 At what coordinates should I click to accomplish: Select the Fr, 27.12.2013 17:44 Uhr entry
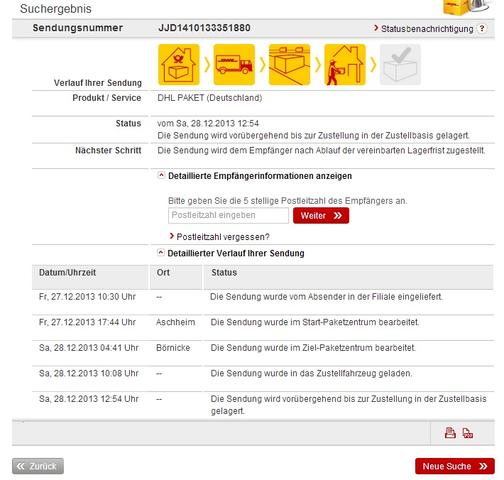[87, 322]
